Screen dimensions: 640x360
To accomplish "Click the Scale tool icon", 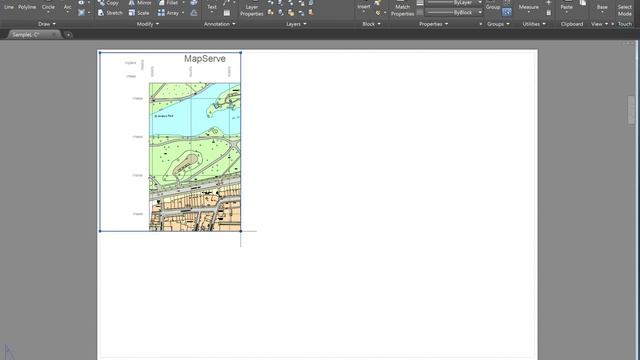I will (131, 13).
